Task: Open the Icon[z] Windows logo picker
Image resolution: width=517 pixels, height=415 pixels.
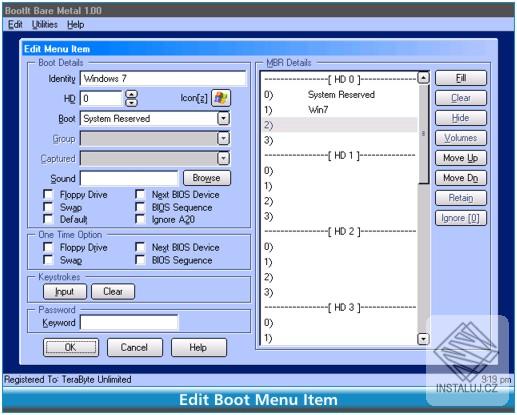Action: (x=221, y=98)
